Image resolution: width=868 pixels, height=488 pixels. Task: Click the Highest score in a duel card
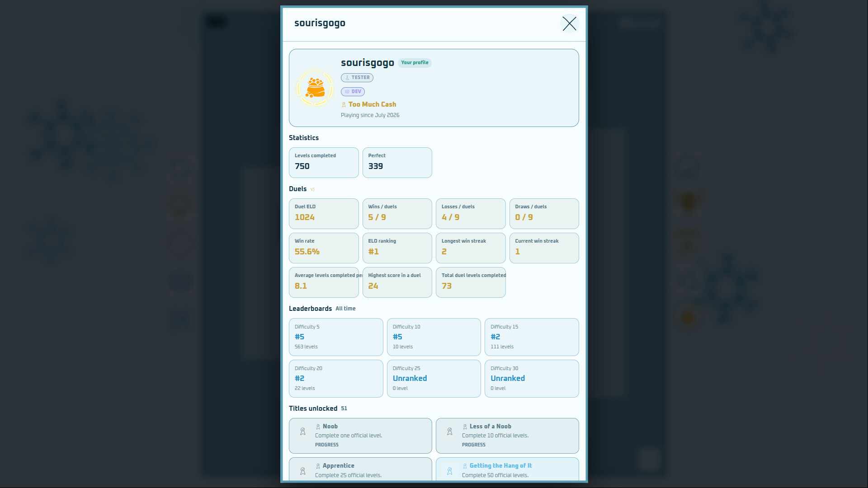(397, 282)
